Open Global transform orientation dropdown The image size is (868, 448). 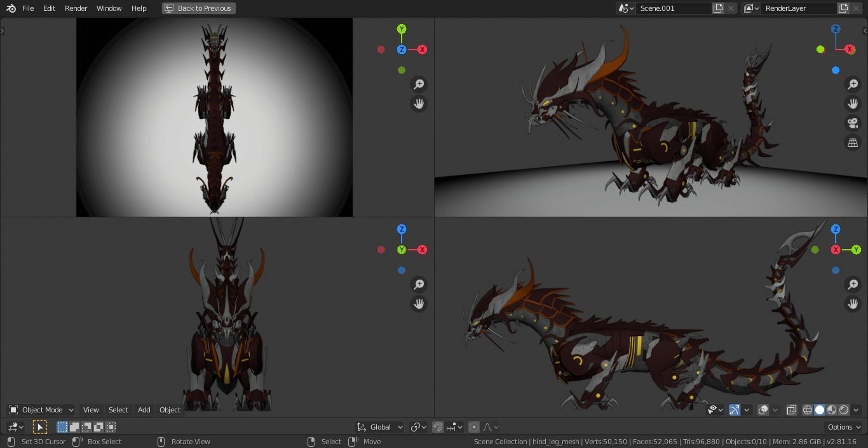[x=380, y=427]
